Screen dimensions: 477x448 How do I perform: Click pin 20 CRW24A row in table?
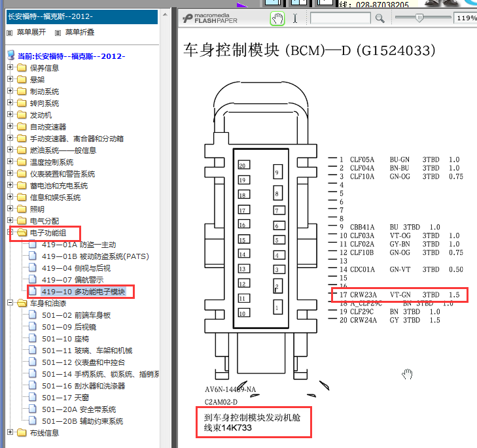[x=390, y=320]
